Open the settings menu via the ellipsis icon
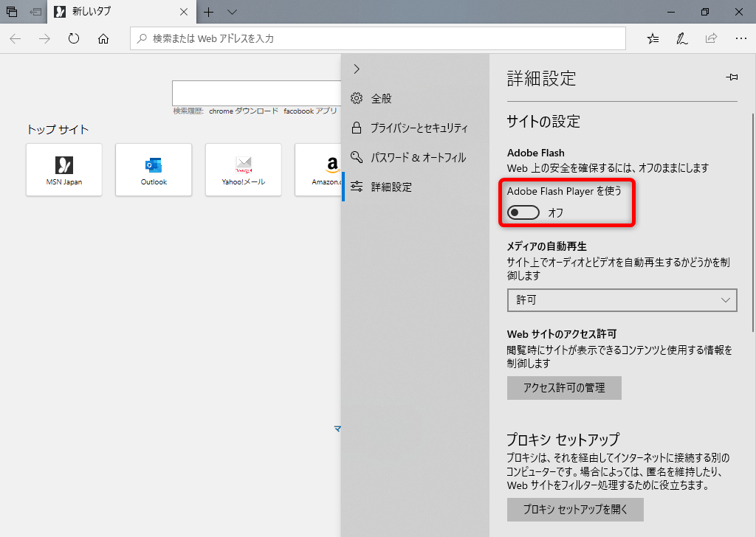This screenshot has width=756, height=537. 740,38
